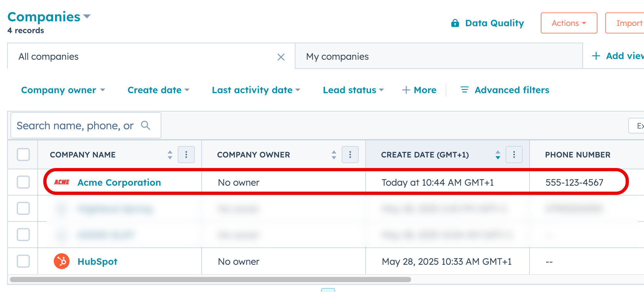Click No owner in Acme Corporation row

[238, 182]
